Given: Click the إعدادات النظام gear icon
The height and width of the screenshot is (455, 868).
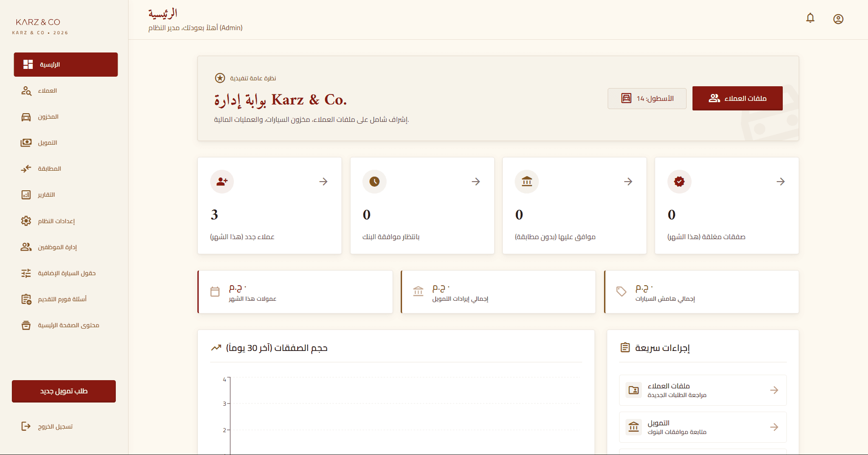Looking at the screenshot, I should 26,221.
